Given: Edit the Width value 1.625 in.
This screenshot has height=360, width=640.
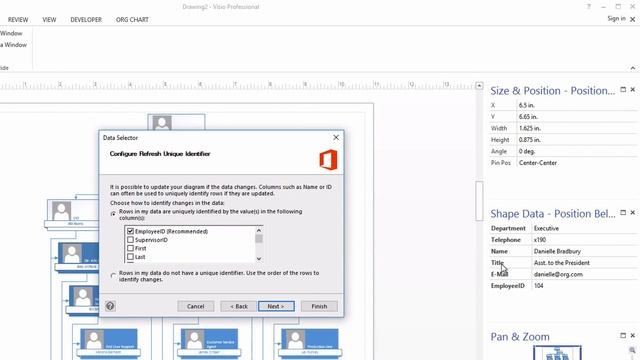Looking at the screenshot, I should pos(577,128).
